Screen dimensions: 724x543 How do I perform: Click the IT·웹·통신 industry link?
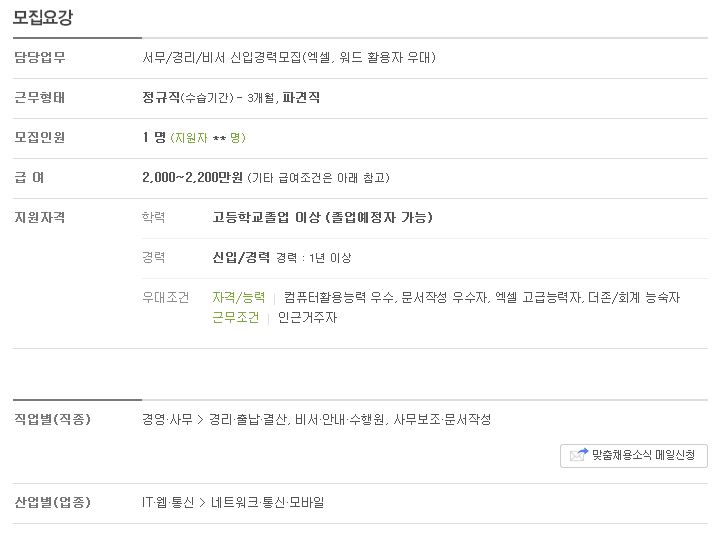pyautogui.click(x=168, y=502)
